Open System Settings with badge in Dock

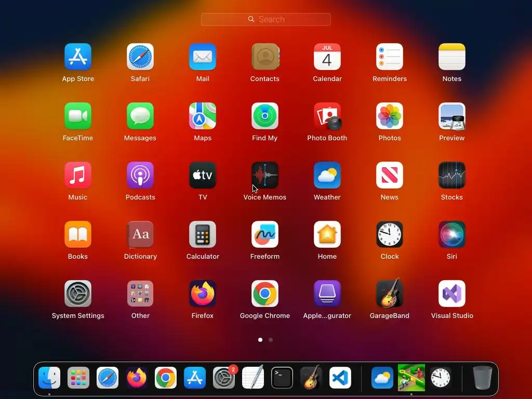224,378
